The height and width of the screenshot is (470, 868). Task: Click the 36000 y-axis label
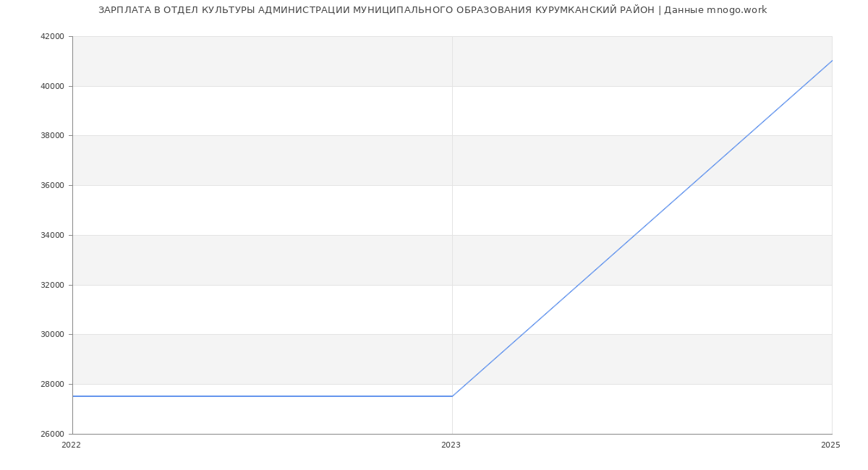click(52, 185)
